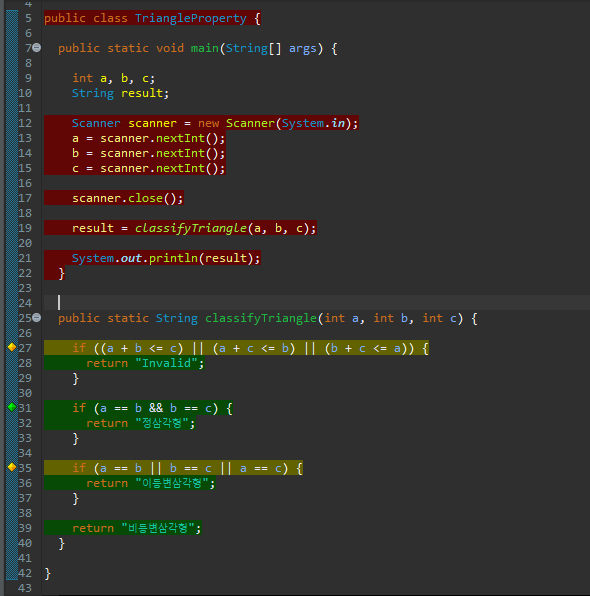Image resolution: width=590 pixels, height=596 pixels.
Task: Click 'String result;' declaration on line 10
Action: [121, 93]
